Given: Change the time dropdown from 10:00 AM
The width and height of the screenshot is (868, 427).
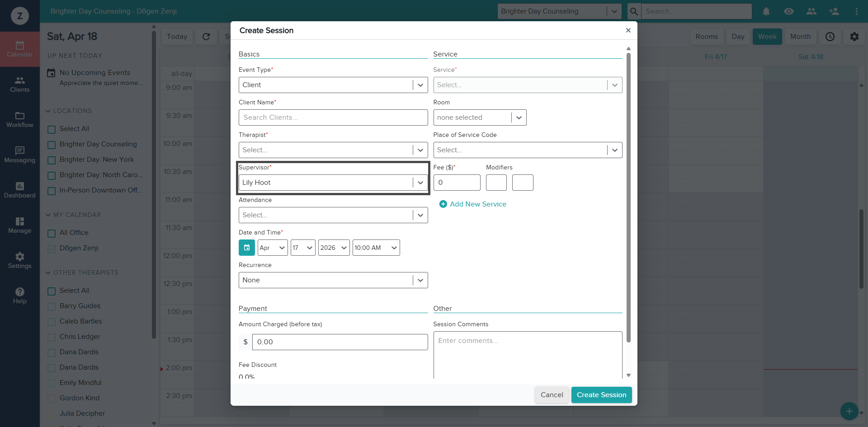Looking at the screenshot, I should click(x=376, y=248).
